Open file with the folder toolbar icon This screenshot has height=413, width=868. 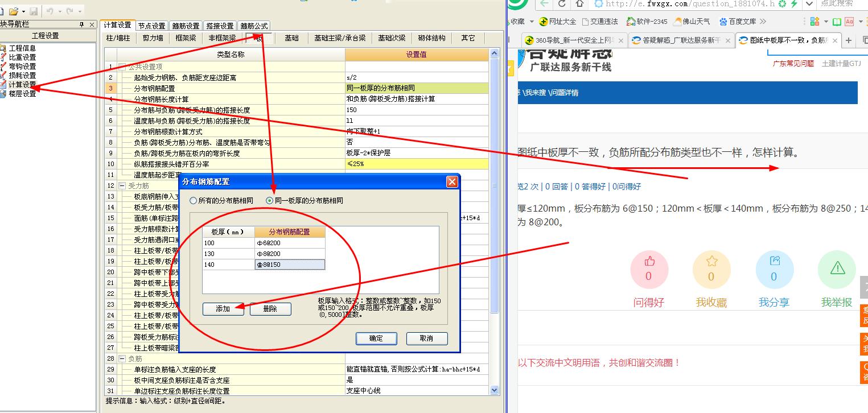click(x=13, y=11)
